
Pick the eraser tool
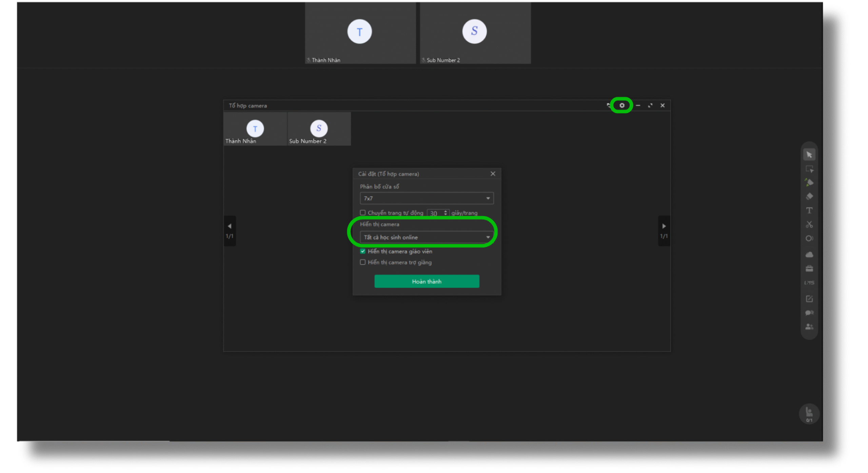[809, 196]
